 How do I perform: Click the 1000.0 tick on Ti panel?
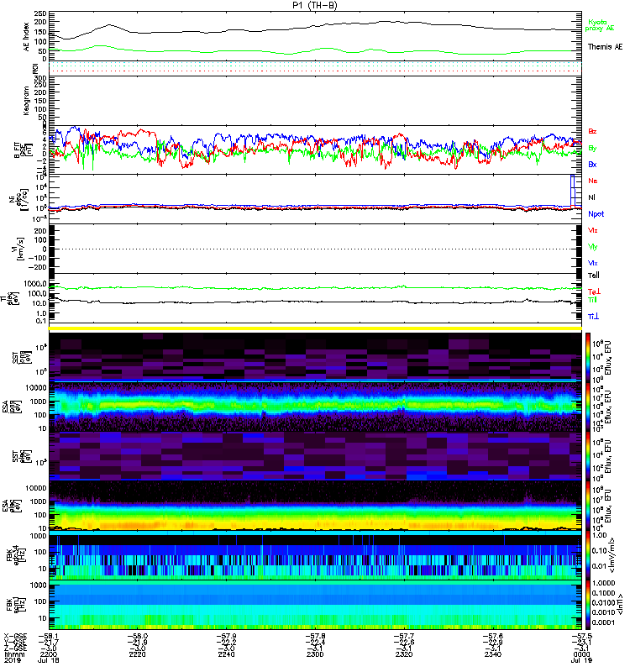point(35,284)
